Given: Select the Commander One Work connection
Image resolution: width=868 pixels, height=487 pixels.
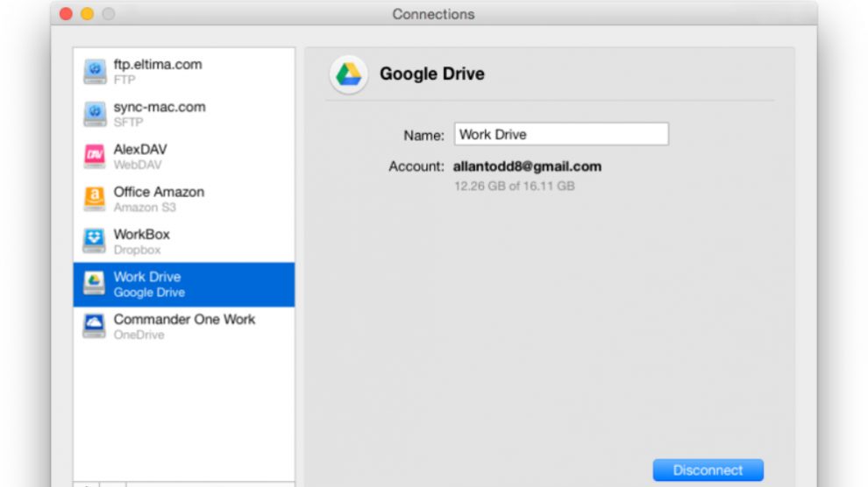Looking at the screenshot, I should tap(184, 327).
